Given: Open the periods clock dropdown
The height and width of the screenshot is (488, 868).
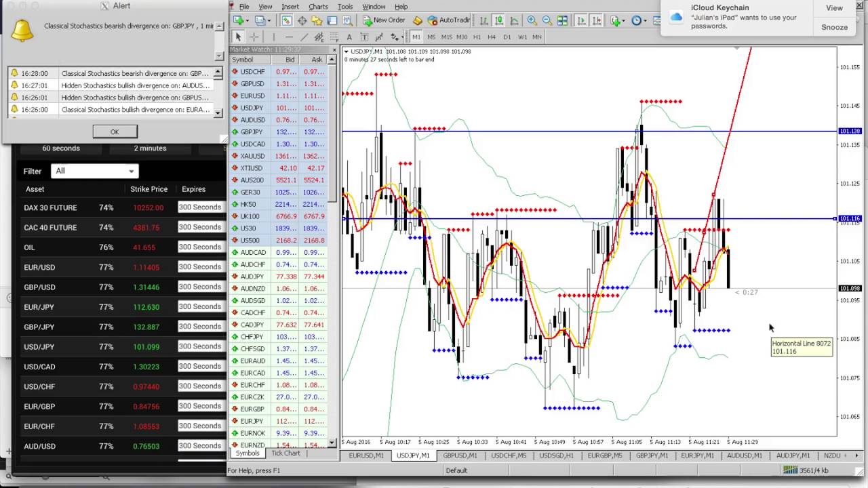Looking at the screenshot, I should (x=639, y=20).
